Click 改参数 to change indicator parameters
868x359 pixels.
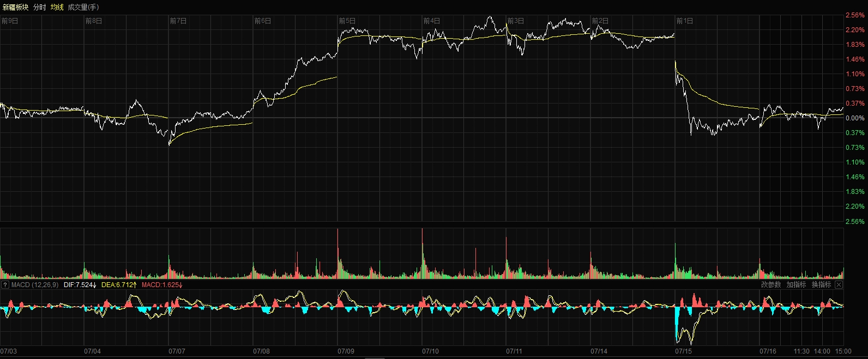click(771, 285)
